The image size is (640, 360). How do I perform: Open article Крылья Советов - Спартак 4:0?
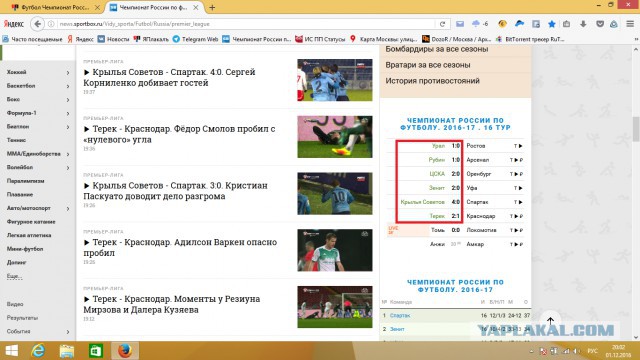point(169,77)
